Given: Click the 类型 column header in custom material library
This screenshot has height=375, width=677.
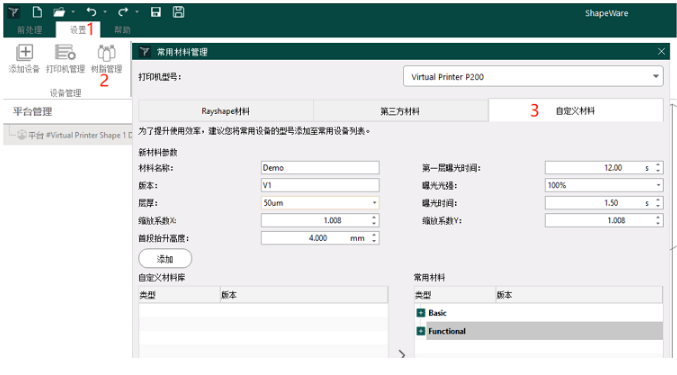Looking at the screenshot, I should coord(179,295).
